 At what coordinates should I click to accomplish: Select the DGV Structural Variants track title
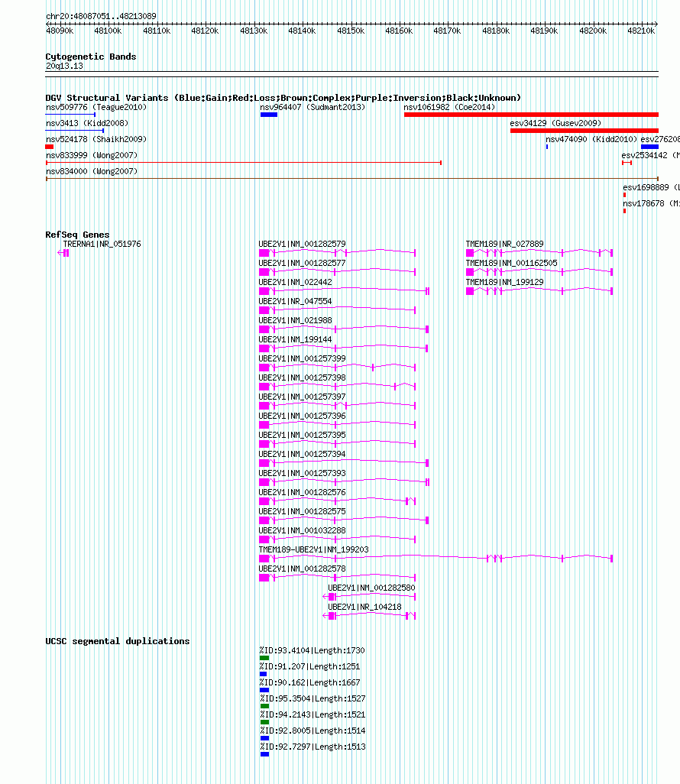[283, 98]
